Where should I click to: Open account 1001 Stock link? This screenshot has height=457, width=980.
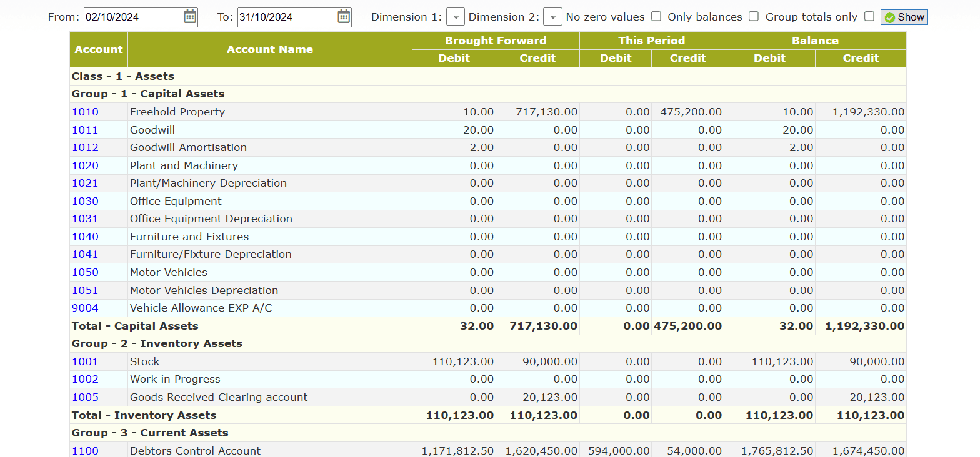[x=85, y=361]
